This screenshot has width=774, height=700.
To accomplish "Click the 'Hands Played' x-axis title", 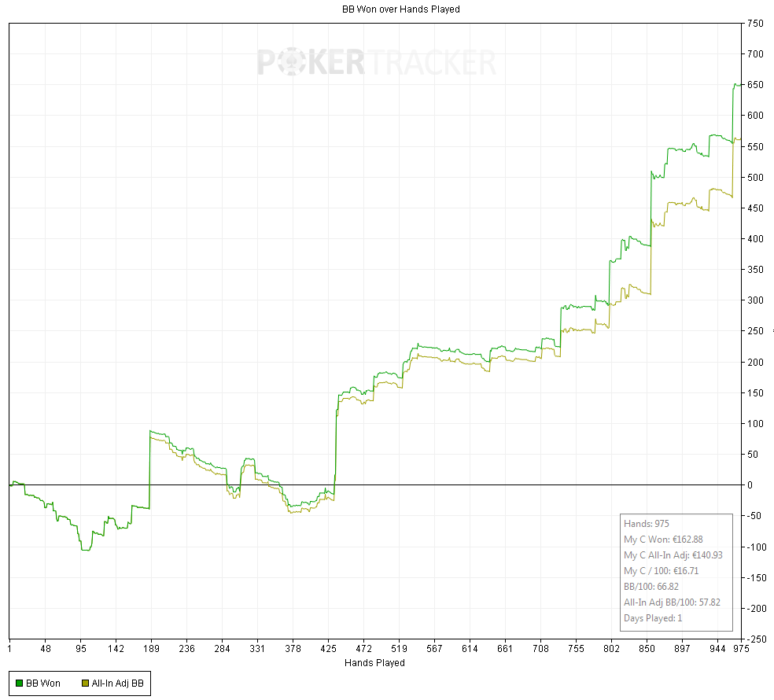I will pos(374,662).
